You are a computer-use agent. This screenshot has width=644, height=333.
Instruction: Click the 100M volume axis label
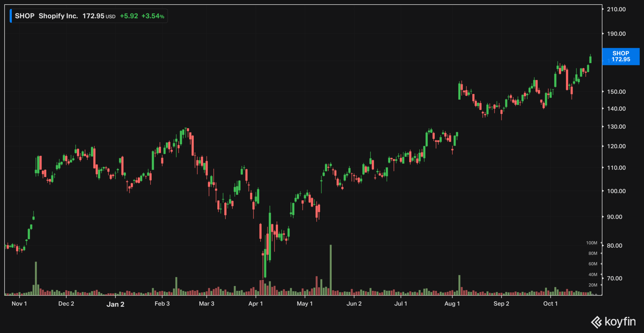pyautogui.click(x=592, y=243)
